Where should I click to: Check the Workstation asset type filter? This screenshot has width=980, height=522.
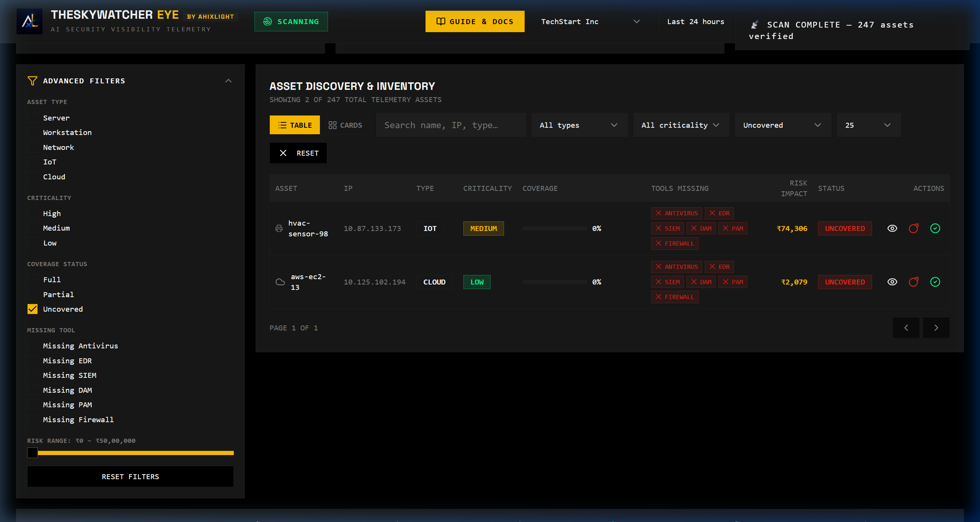33,132
